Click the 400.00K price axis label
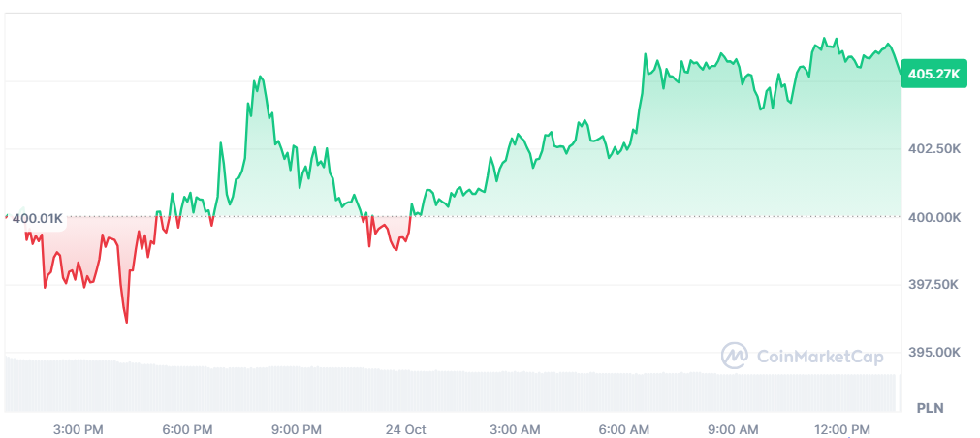980x438 pixels. pyautogui.click(x=933, y=217)
